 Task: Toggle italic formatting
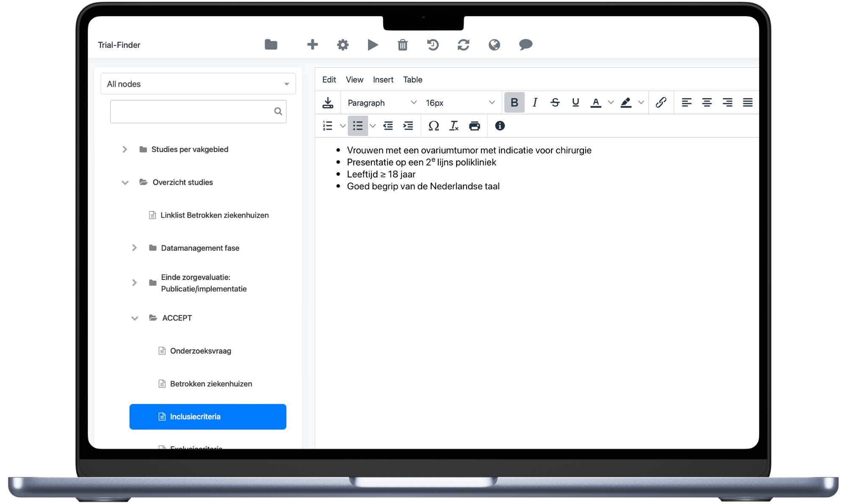(535, 102)
